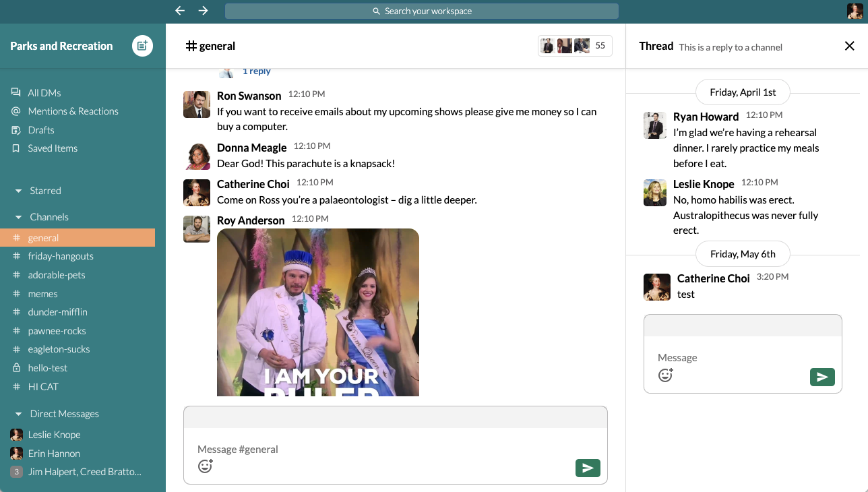Send the thread reply with send button

coord(821,377)
